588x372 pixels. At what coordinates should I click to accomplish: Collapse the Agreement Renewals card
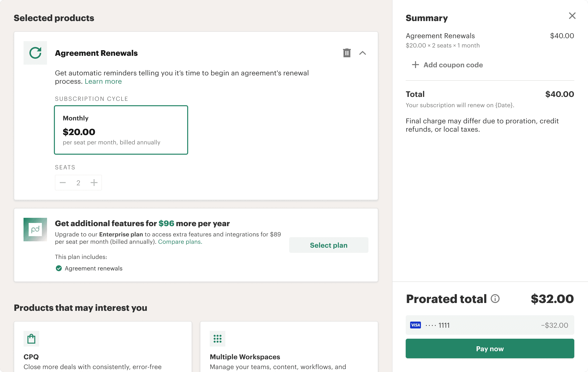[362, 53]
